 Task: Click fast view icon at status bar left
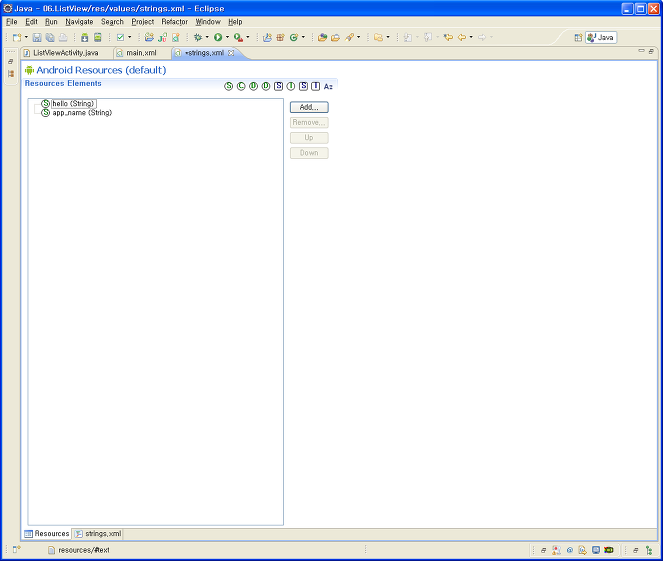pyautogui.click(x=16, y=549)
